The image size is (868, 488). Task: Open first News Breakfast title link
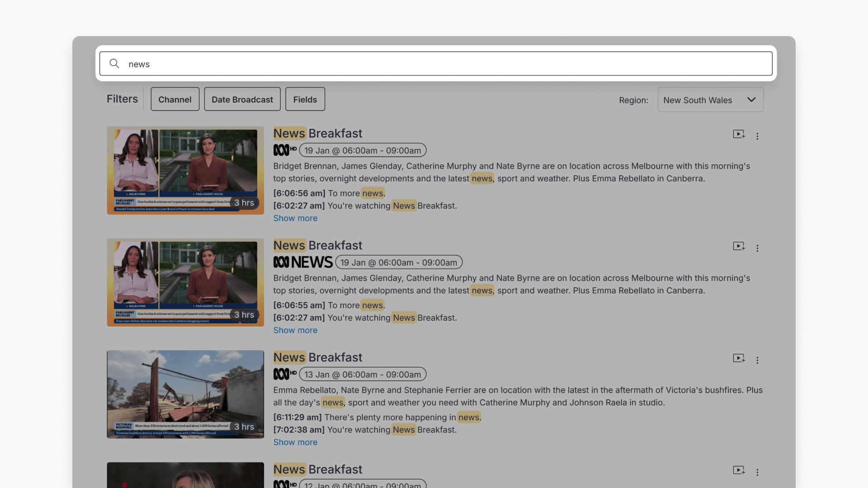point(318,133)
